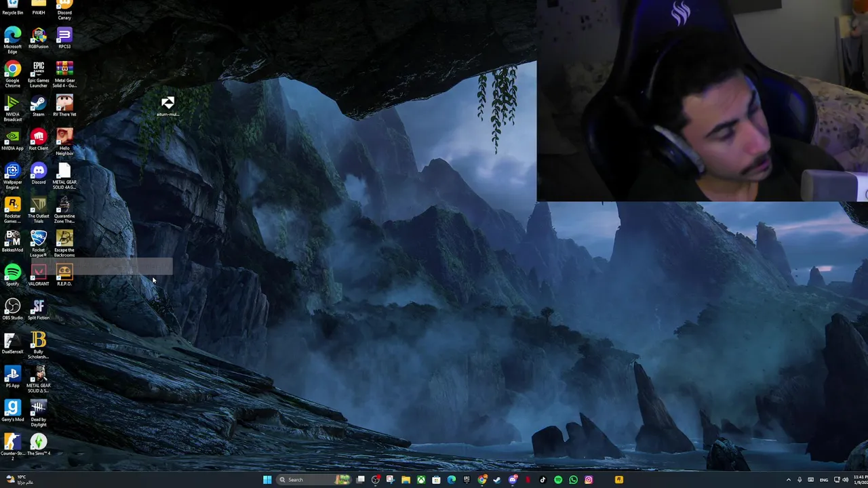Open Spotify desktop shortcut
868x488 pixels.
[x=12, y=275]
